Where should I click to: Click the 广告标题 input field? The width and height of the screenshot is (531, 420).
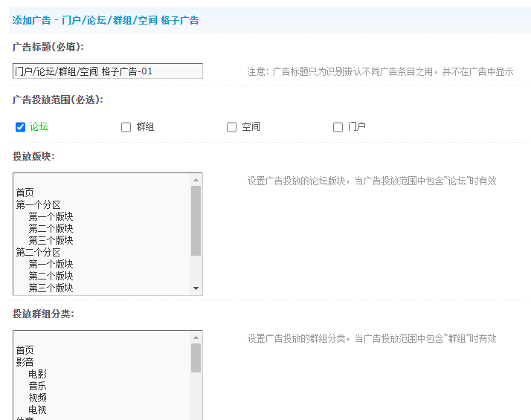108,71
